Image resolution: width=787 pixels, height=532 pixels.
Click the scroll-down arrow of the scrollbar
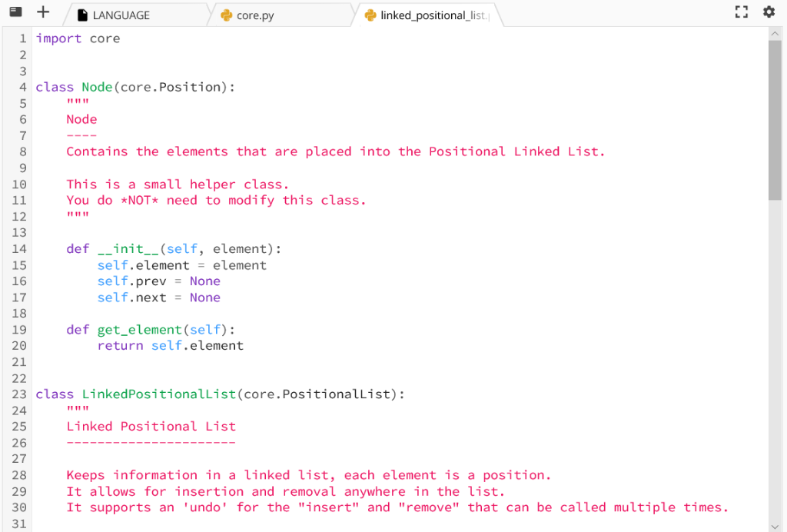coord(776,525)
